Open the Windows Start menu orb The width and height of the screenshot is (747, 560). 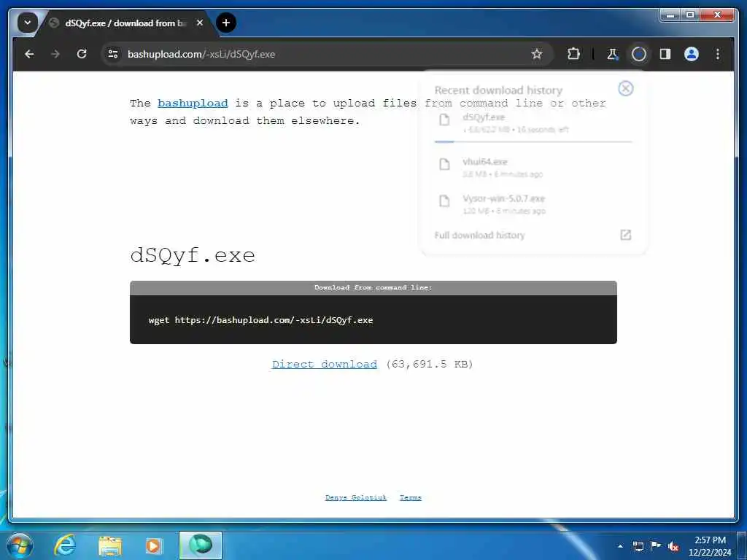(x=20, y=545)
